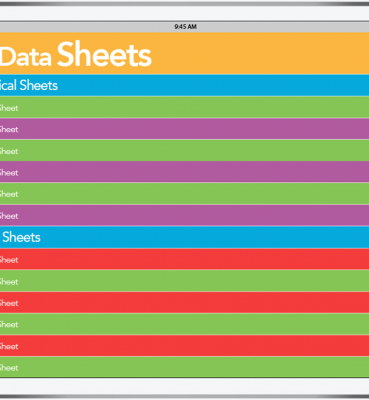Tap the 9:45 AM status bar clock
Image resolution: width=369 pixels, height=400 pixels.
point(185,27)
